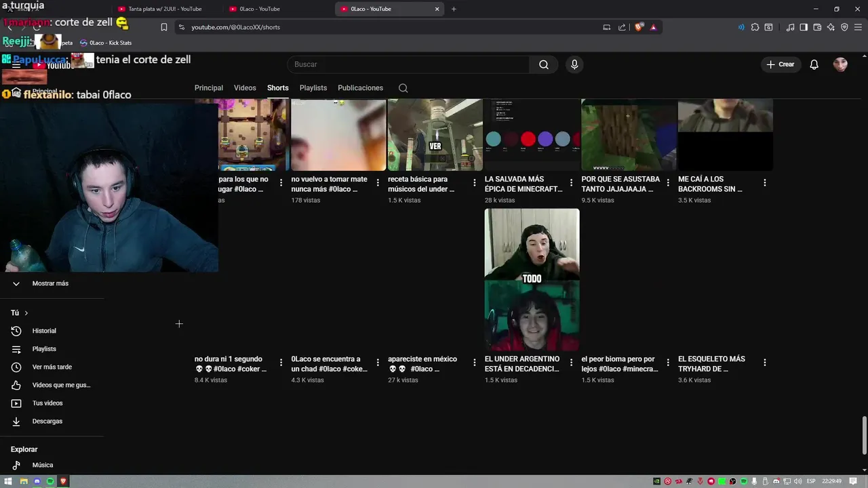Viewport: 868px width, 488px height.
Task: Open Discord from the taskbar
Action: click(x=37, y=481)
